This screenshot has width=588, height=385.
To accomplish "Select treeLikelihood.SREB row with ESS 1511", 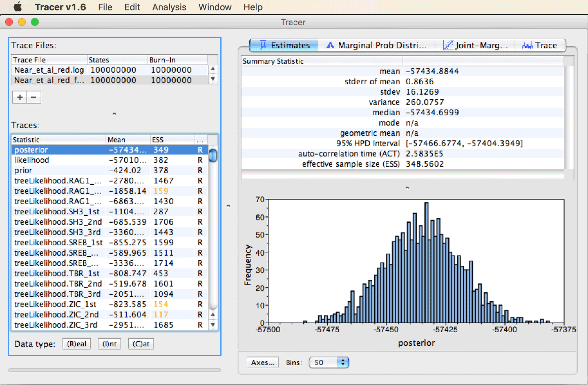I will 110,253.
